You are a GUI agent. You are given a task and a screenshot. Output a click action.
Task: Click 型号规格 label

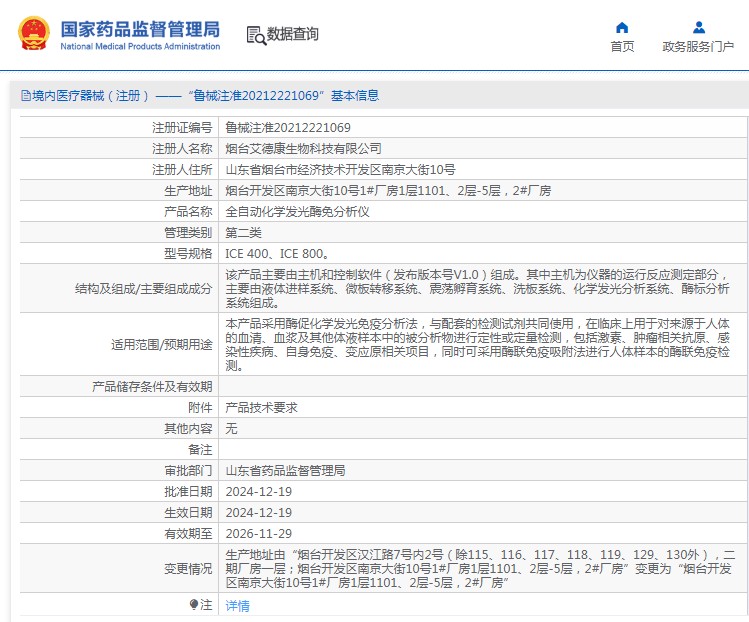(x=188, y=254)
